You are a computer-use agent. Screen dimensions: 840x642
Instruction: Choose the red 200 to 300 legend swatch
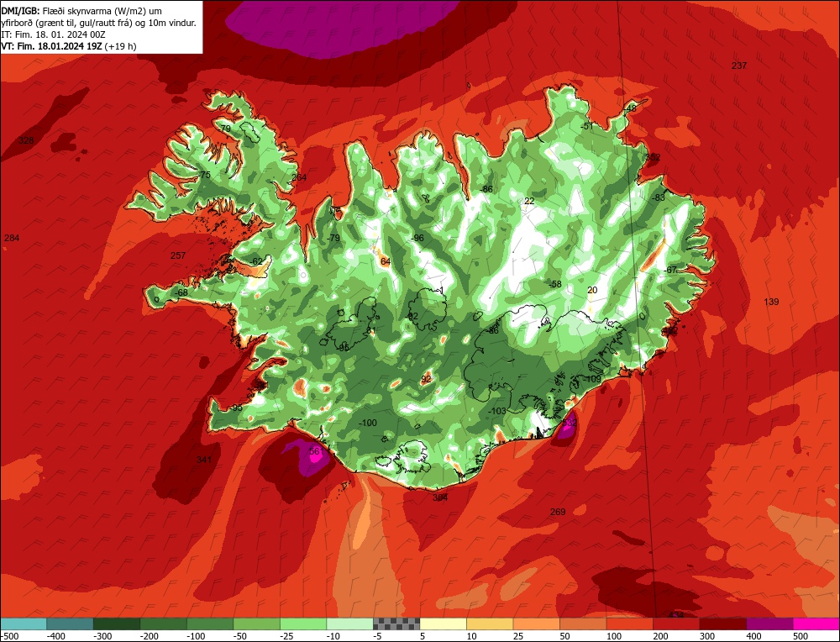point(676,624)
